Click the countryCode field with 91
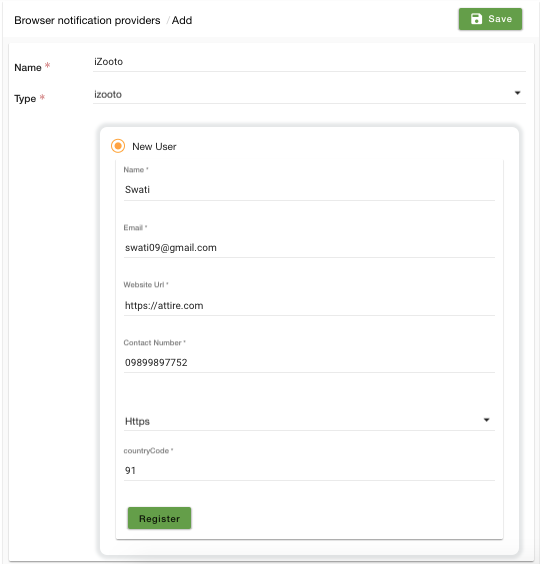The image size is (540, 564). [309, 470]
